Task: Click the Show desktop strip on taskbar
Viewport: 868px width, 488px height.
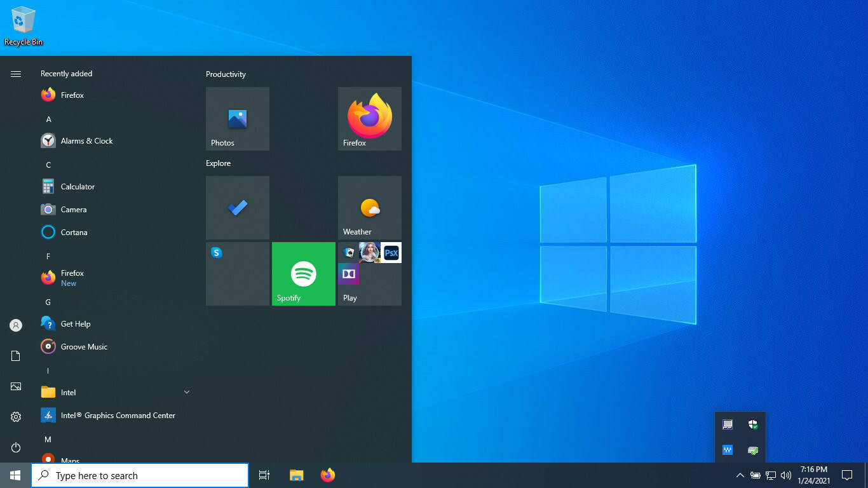Action: 866,475
